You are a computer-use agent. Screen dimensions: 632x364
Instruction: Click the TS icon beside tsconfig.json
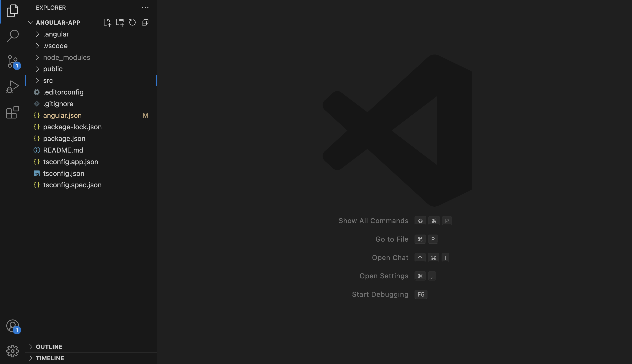pos(37,173)
